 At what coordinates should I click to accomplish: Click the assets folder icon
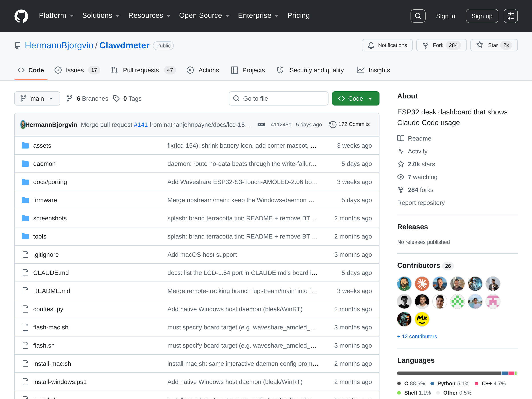(x=25, y=145)
